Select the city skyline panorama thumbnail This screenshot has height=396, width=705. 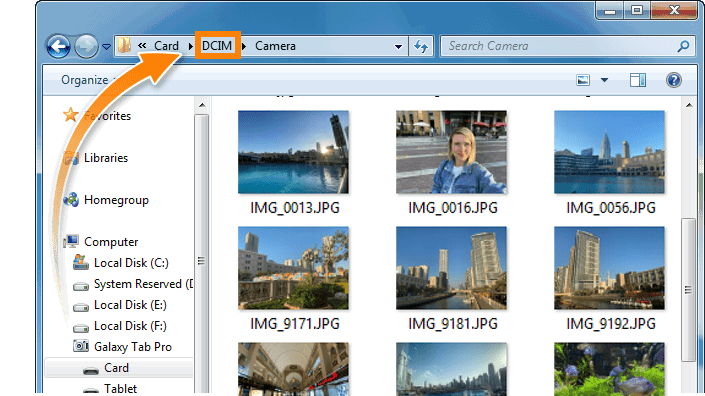click(x=451, y=369)
